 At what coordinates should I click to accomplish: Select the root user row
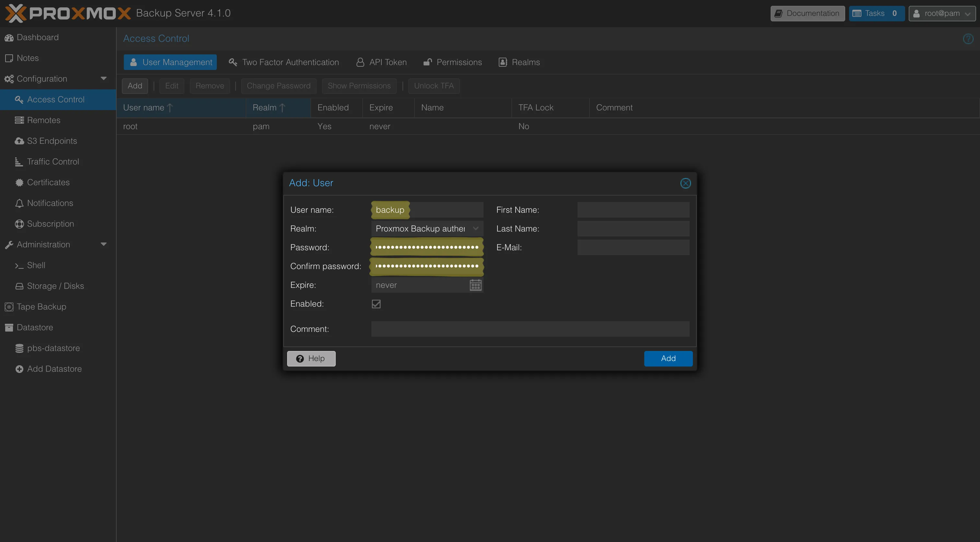(548, 126)
